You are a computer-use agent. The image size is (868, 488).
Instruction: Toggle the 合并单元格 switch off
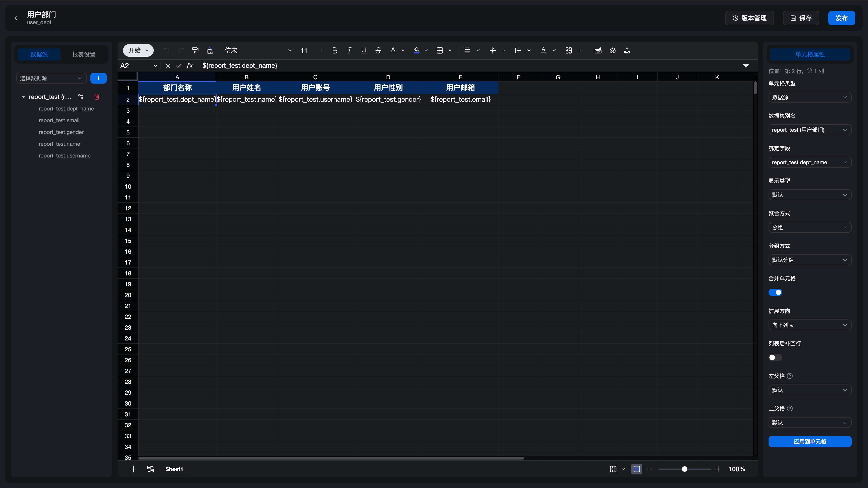point(775,292)
